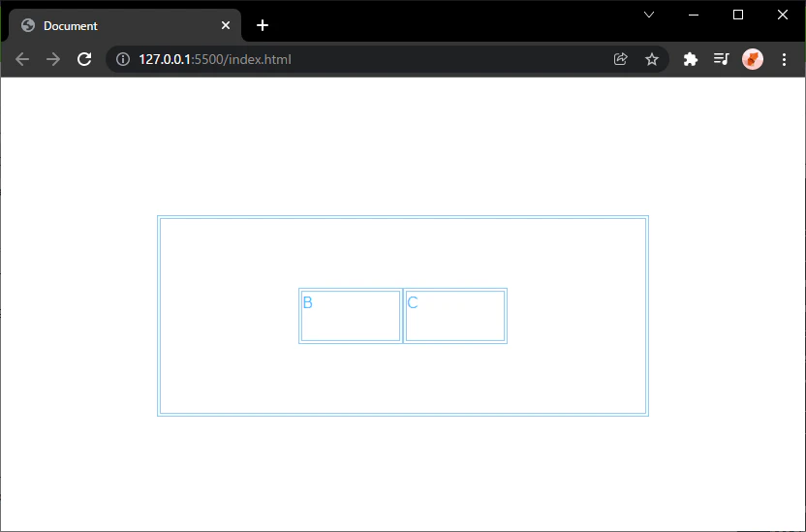Open the media control icon
806x532 pixels.
point(721,59)
